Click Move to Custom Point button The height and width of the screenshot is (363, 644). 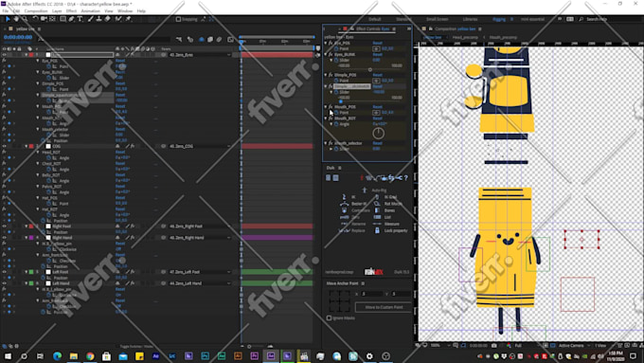[384, 307]
